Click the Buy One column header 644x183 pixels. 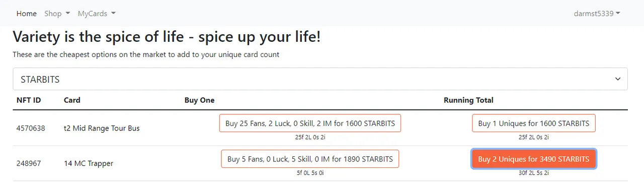pos(200,100)
